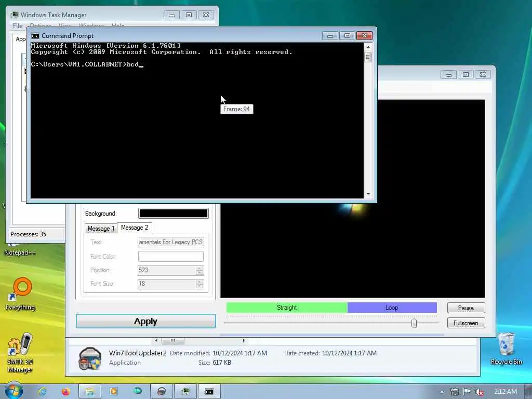Screen dimensions: 532x399
Task: Click the horizontal scrollbar right arrow
Action: point(244,340)
